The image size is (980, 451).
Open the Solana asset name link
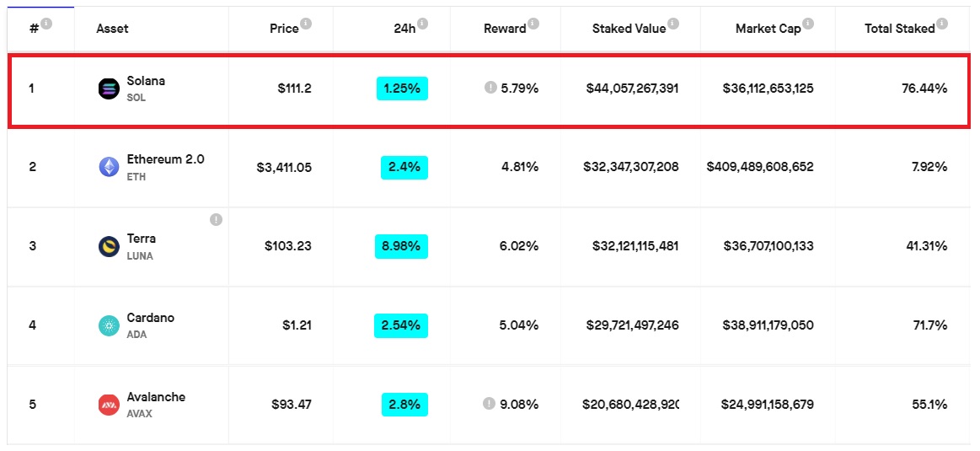coord(147,81)
